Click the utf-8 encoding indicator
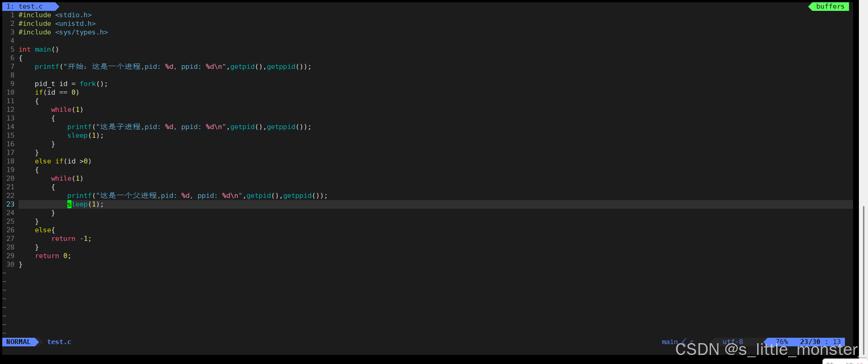 tap(732, 342)
